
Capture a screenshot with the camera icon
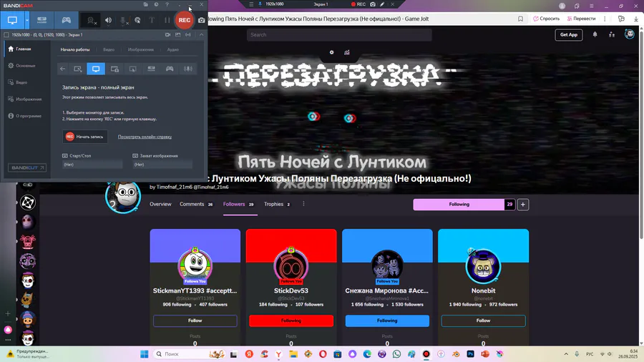tap(202, 20)
